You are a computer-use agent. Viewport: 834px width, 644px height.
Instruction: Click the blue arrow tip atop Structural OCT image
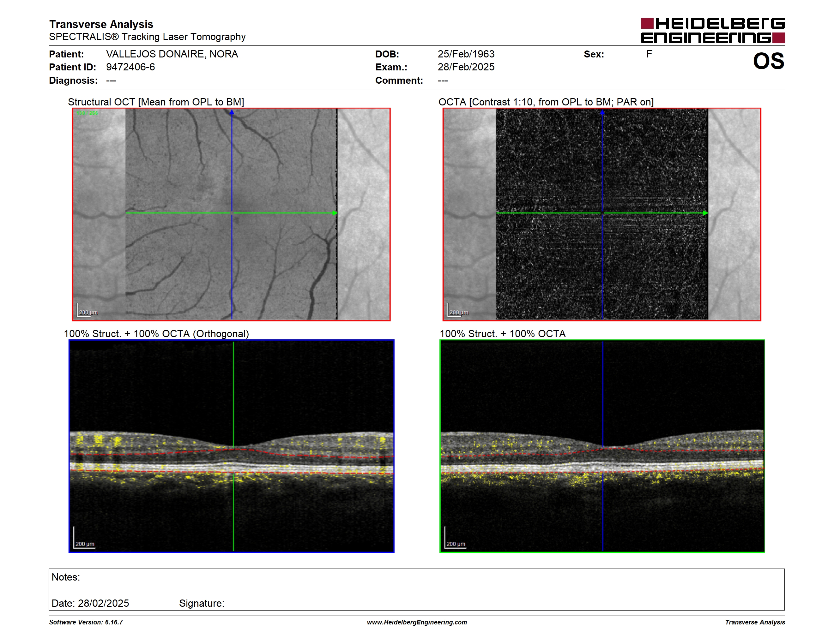pos(232,112)
